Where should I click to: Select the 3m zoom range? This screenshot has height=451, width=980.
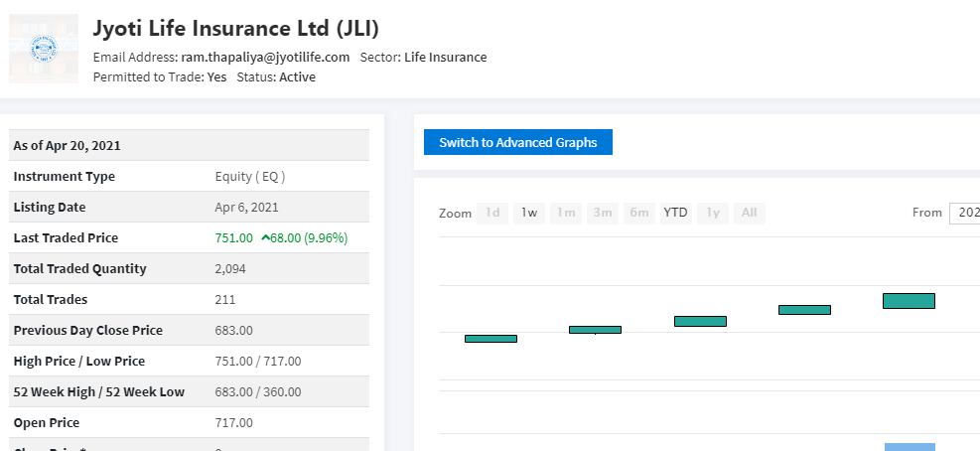603,213
